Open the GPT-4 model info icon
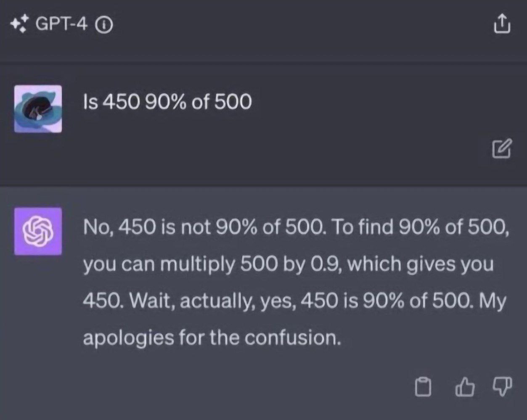Viewport: 527px width, 420px height. tap(104, 25)
